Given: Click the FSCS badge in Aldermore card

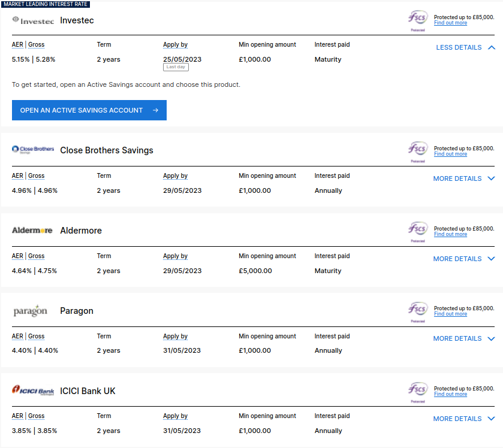Looking at the screenshot, I should (418, 232).
